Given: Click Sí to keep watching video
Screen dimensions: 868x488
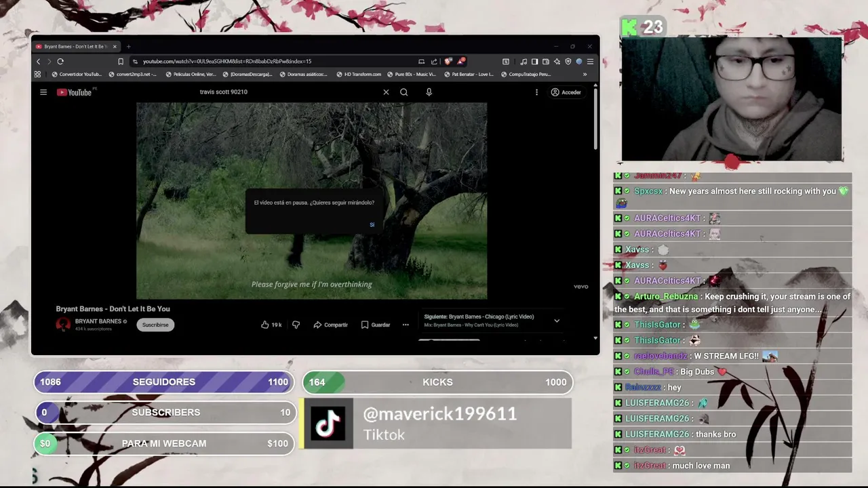Looking at the screenshot, I should pos(372,224).
